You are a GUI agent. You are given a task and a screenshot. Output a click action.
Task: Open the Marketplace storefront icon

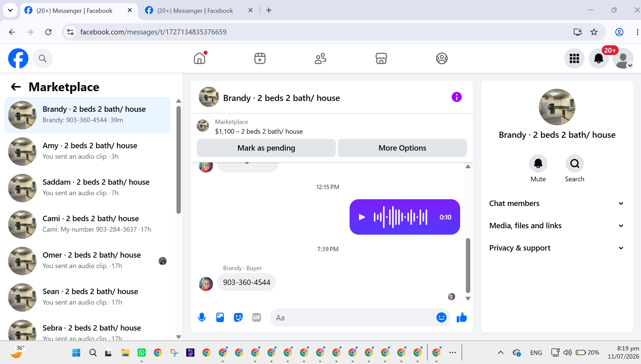click(381, 58)
